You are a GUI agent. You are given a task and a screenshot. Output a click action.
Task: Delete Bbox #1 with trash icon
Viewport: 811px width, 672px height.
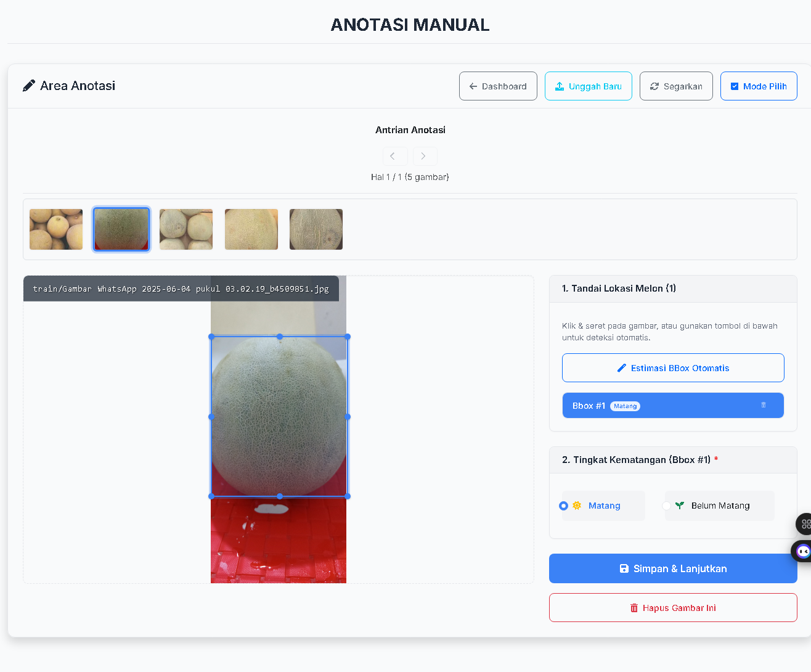pyautogui.click(x=764, y=405)
